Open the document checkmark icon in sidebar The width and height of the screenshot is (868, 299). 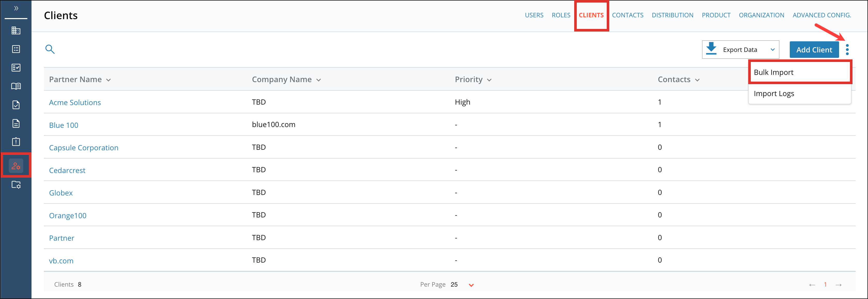pyautogui.click(x=16, y=105)
